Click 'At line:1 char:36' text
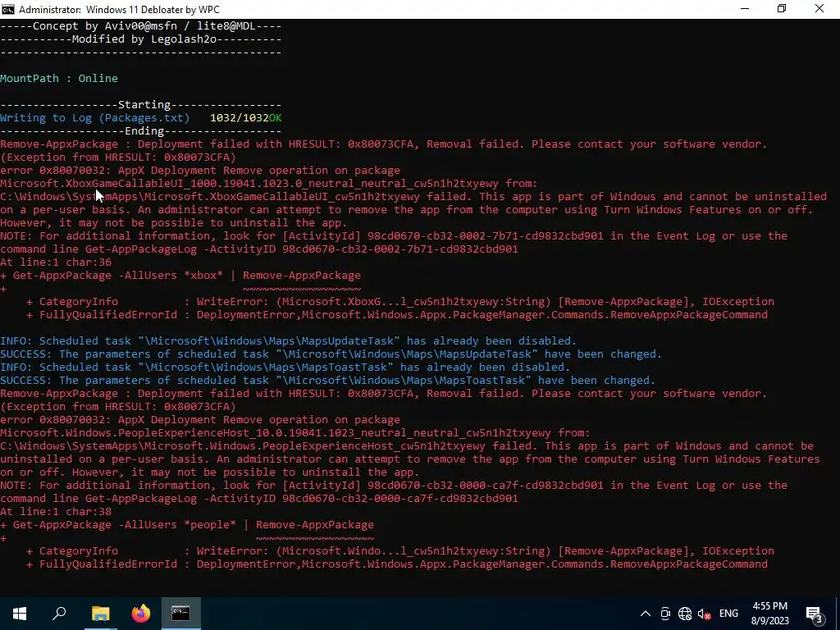This screenshot has height=630, width=840. (x=56, y=262)
